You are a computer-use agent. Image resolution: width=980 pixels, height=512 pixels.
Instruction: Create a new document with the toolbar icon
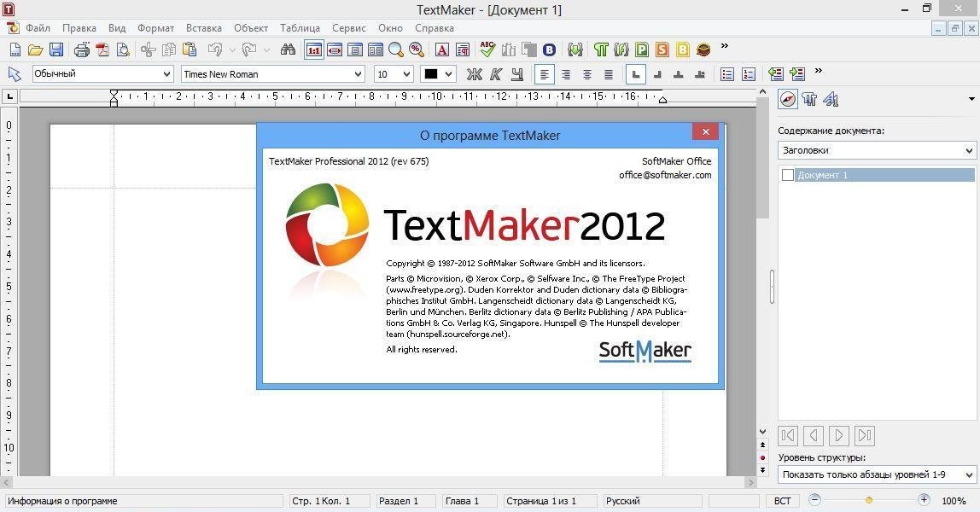click(15, 49)
